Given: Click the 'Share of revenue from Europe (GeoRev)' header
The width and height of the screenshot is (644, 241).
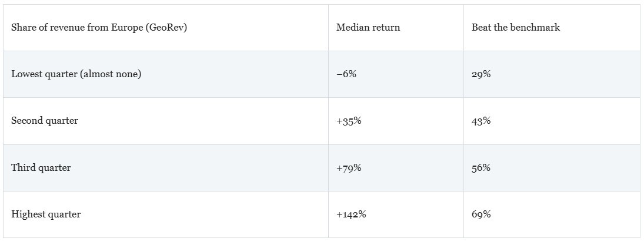Looking at the screenshot, I should click(x=99, y=28).
